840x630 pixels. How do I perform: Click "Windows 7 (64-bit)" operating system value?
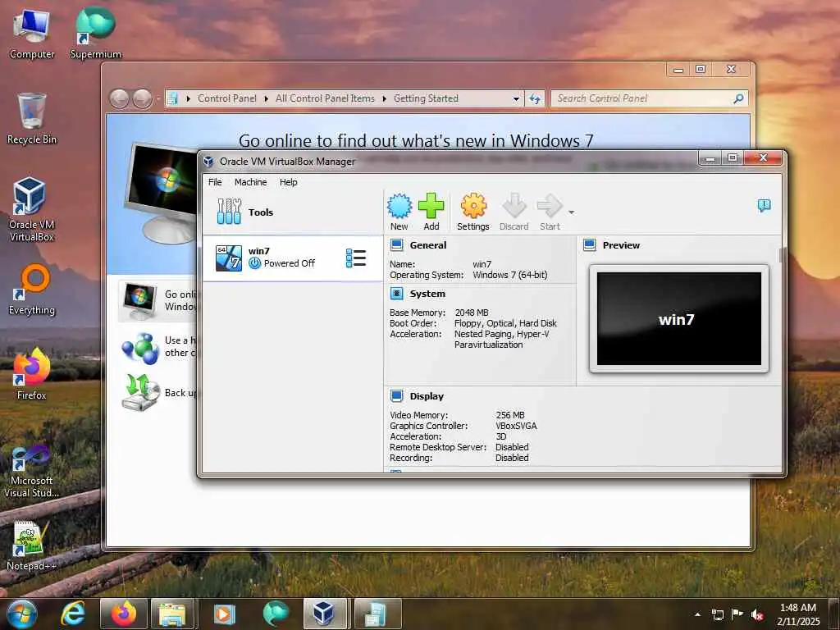(x=510, y=275)
